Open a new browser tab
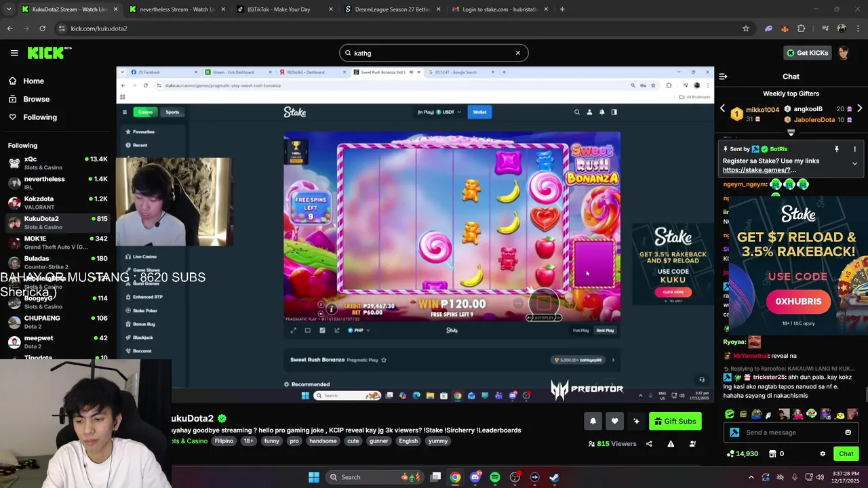Screen dimensions: 868x488 pyautogui.click(x=562, y=9)
